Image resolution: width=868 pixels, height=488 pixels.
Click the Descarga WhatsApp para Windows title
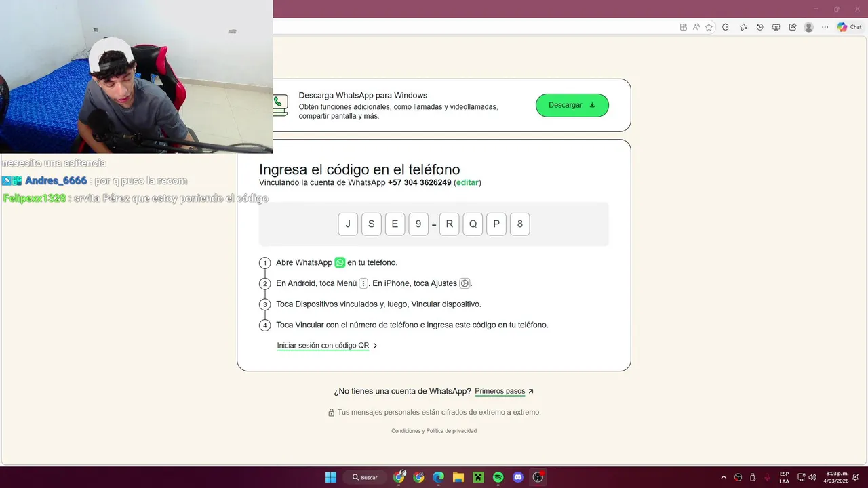click(363, 96)
